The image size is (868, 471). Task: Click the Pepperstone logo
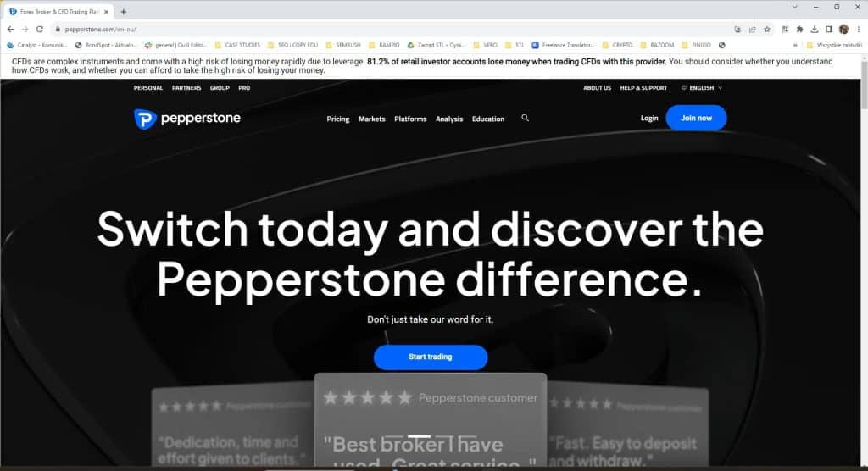[x=187, y=119]
